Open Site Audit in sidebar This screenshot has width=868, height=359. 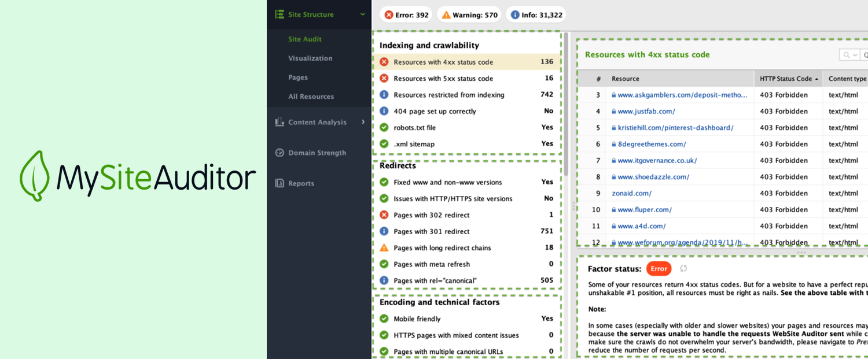pyautogui.click(x=305, y=39)
